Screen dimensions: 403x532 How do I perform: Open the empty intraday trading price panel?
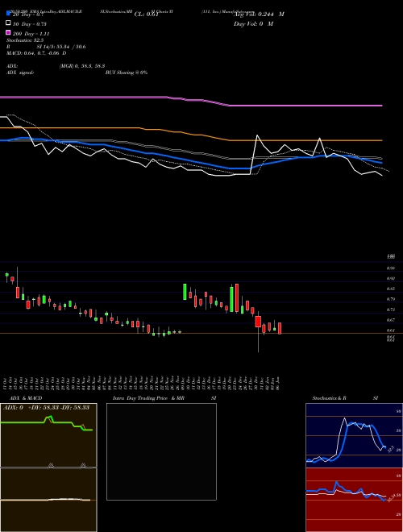[x=161, y=451]
